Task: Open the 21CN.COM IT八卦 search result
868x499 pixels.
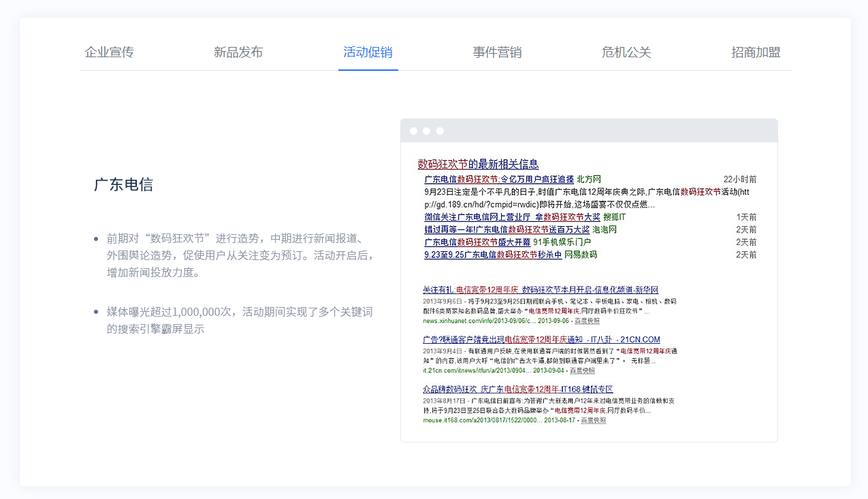Action: pyautogui.click(x=541, y=340)
